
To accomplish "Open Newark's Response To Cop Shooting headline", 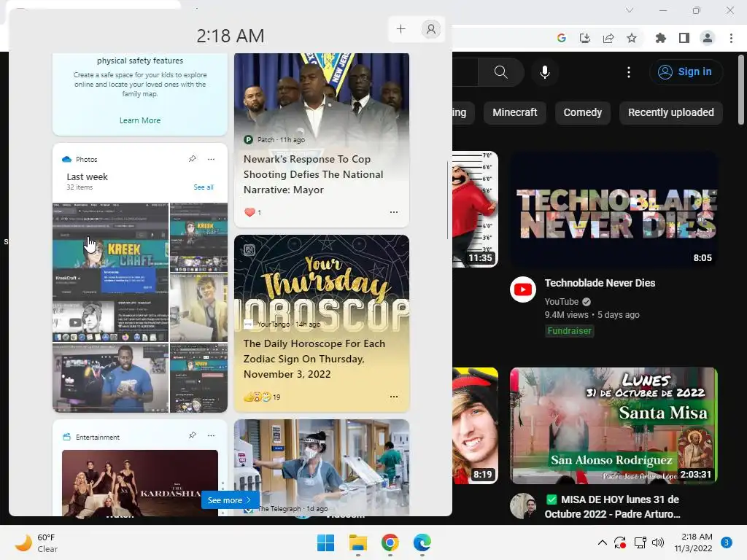I will coord(313,174).
